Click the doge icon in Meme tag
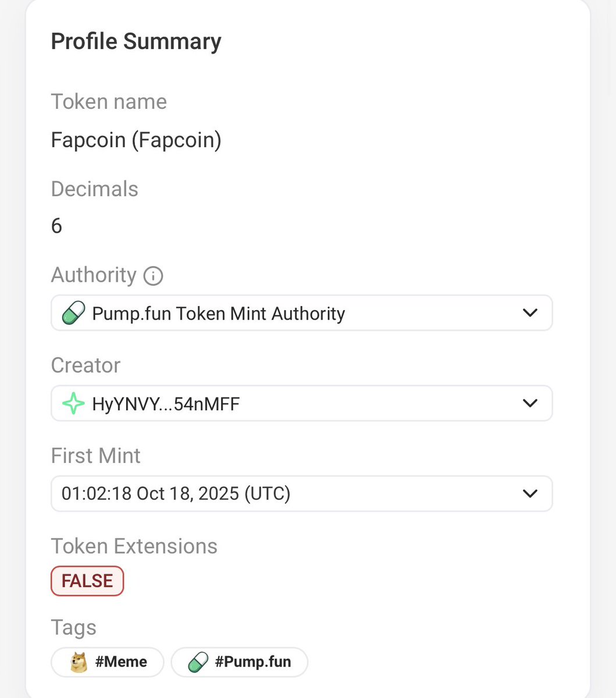Screen dimensions: 616x698 click(x=79, y=662)
